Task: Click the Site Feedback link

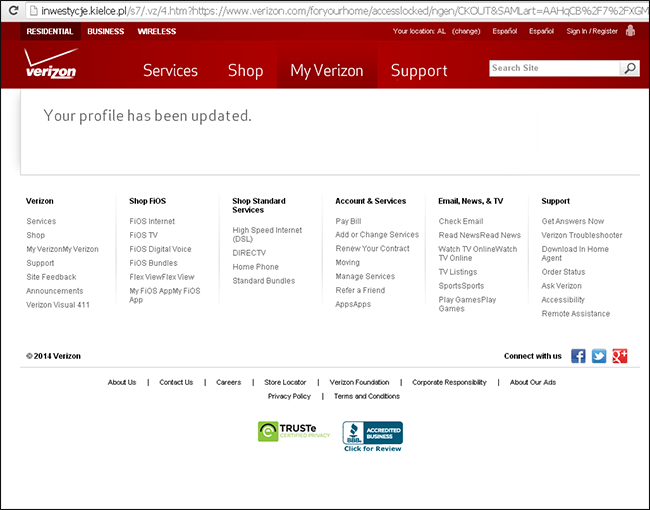Action: (x=51, y=277)
